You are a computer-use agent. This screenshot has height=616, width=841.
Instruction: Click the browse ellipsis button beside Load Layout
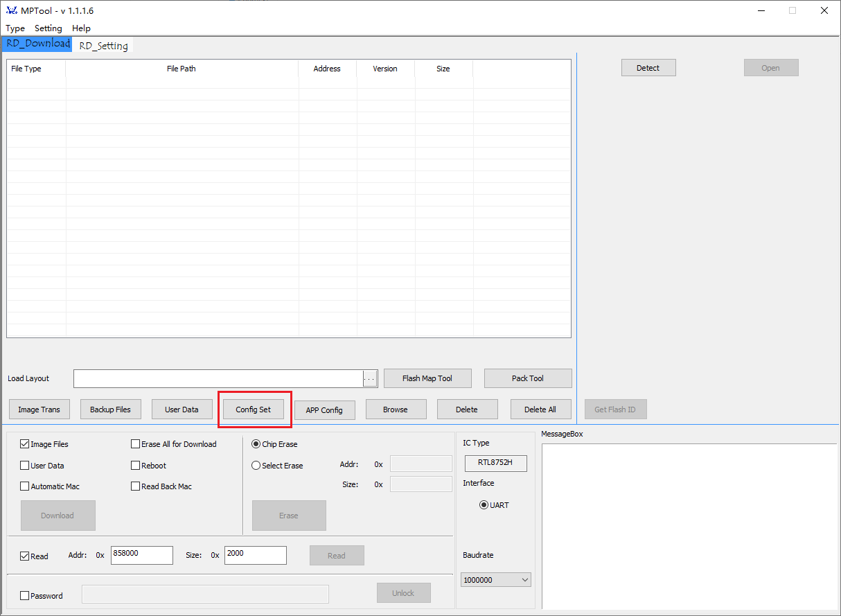coord(370,379)
